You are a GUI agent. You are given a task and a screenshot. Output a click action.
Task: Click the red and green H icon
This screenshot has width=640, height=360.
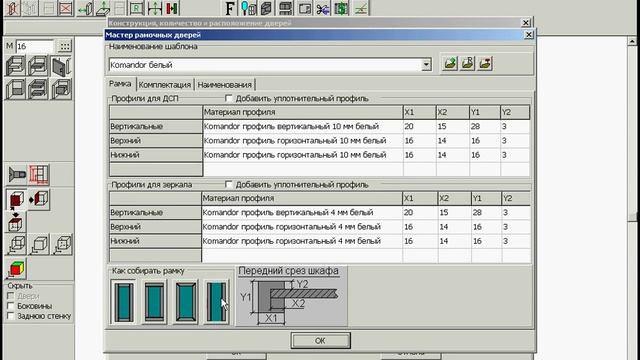click(x=172, y=8)
